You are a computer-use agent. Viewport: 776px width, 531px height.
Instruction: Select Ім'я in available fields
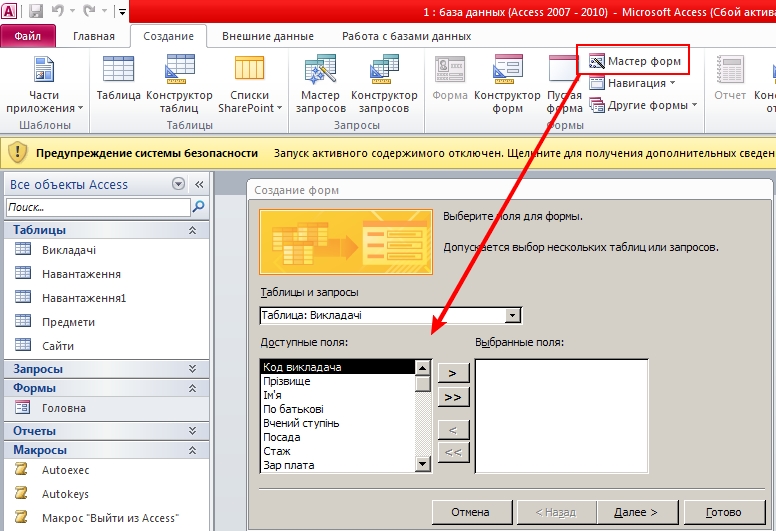tap(339, 395)
